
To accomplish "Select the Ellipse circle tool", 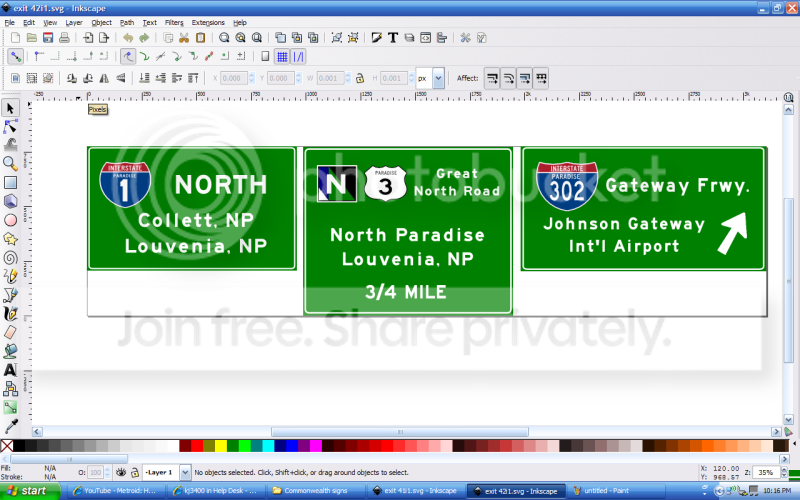I will coord(10,220).
